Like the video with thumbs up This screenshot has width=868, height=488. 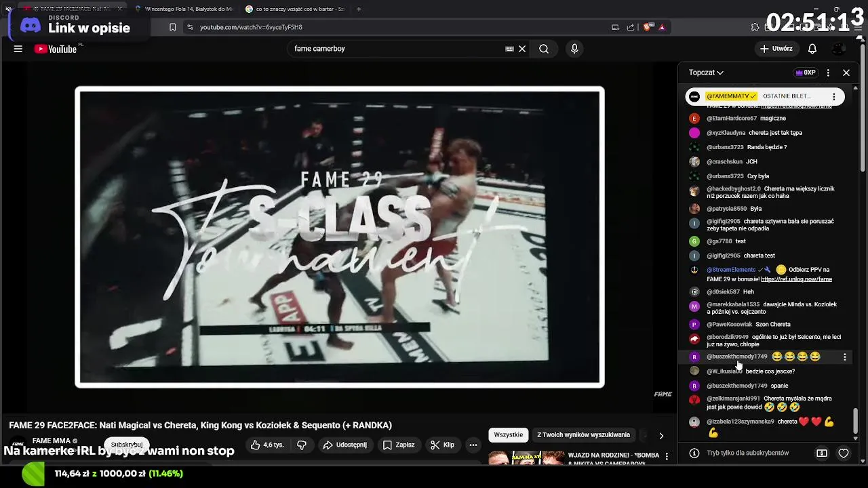point(267,445)
